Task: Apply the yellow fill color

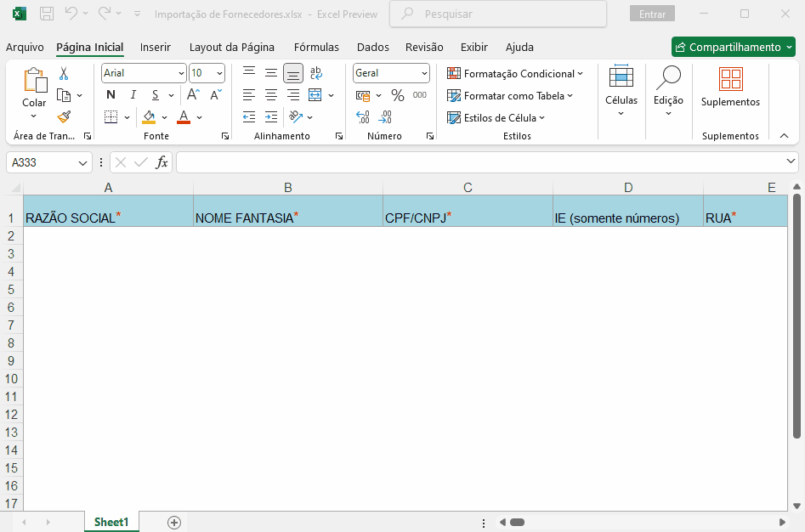Action: pos(149,117)
